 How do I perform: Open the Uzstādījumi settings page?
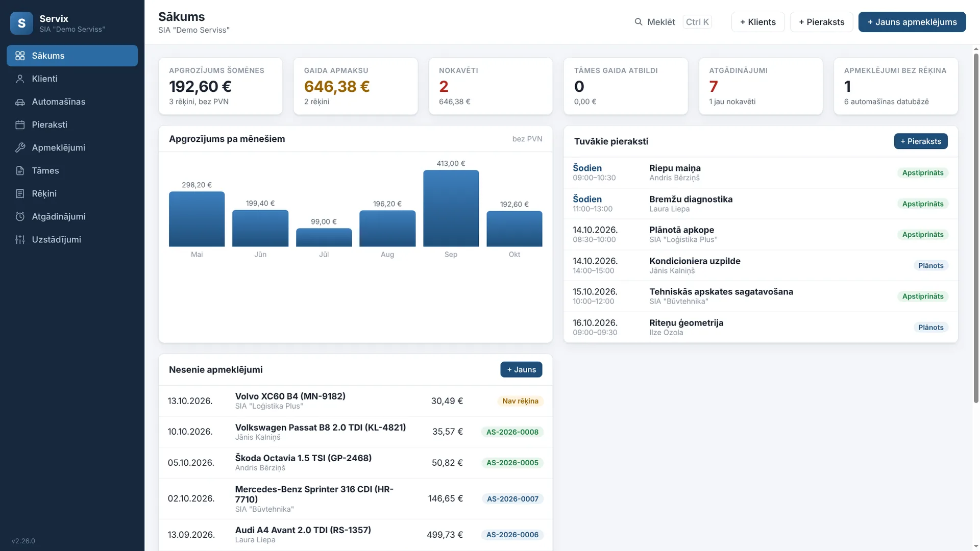click(x=72, y=239)
